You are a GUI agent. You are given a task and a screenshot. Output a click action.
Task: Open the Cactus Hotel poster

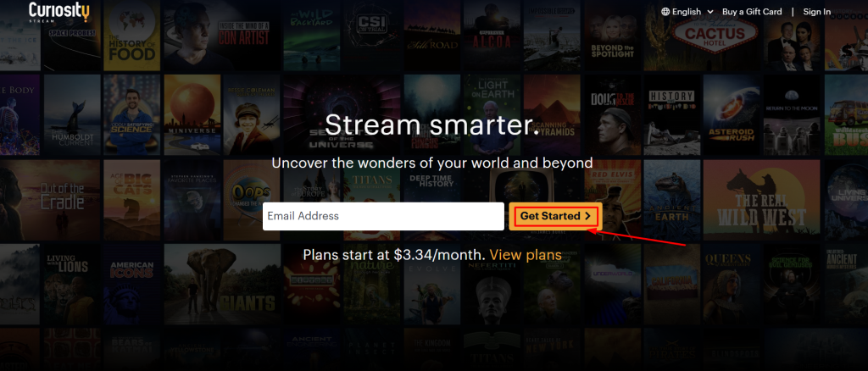click(x=702, y=36)
